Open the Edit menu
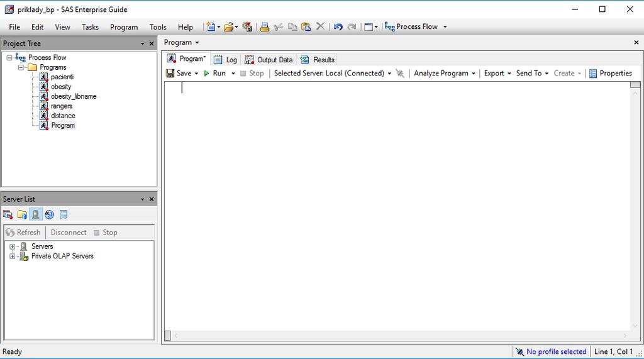Viewport: 644px width, 359px height. [x=37, y=27]
